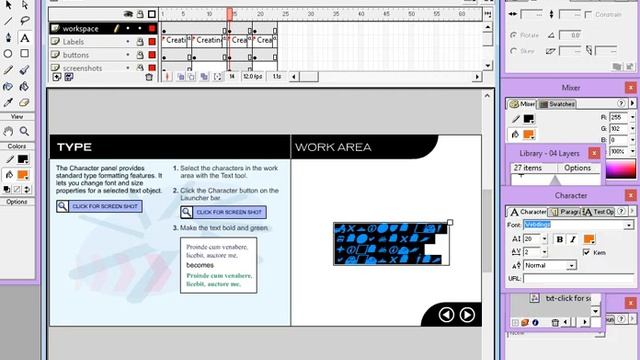Toggle Bold text formatting button
This screenshot has width=640, height=360.
pos(560,240)
